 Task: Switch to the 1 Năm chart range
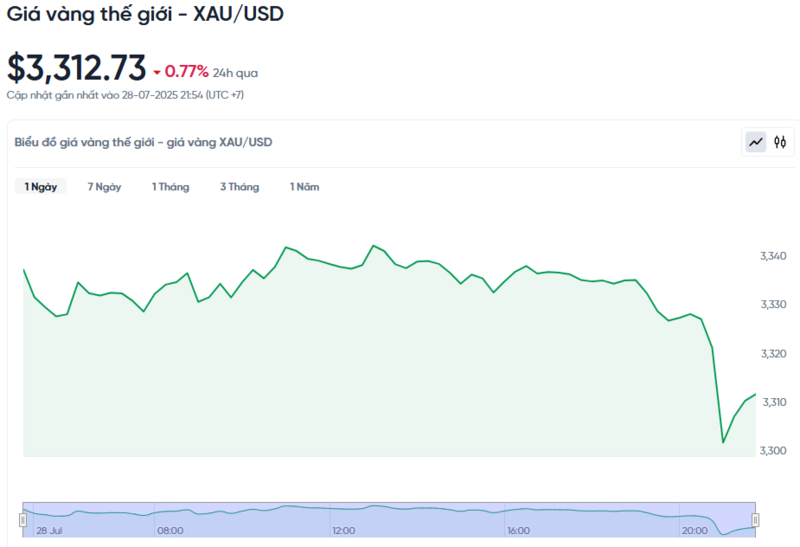304,187
